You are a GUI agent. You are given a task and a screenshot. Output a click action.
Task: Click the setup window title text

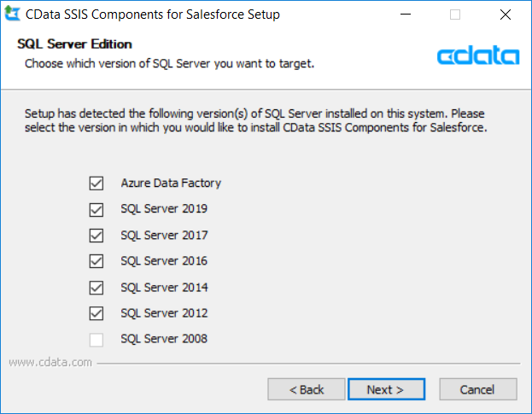pyautogui.click(x=154, y=15)
